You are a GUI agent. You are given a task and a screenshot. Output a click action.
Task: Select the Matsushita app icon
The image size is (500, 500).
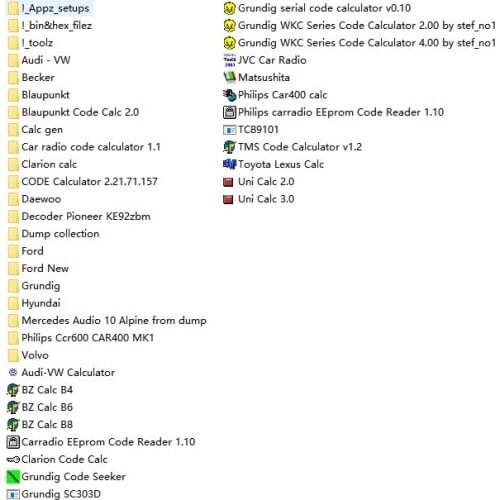click(229, 77)
